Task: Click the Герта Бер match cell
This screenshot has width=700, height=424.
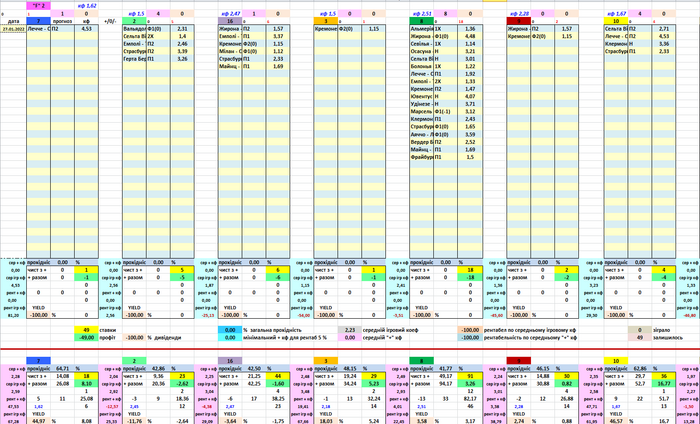Action: tap(134, 59)
